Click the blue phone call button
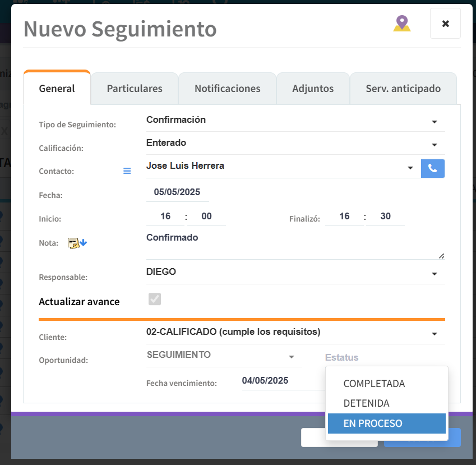Viewport: 476px width, 465px height. click(432, 168)
